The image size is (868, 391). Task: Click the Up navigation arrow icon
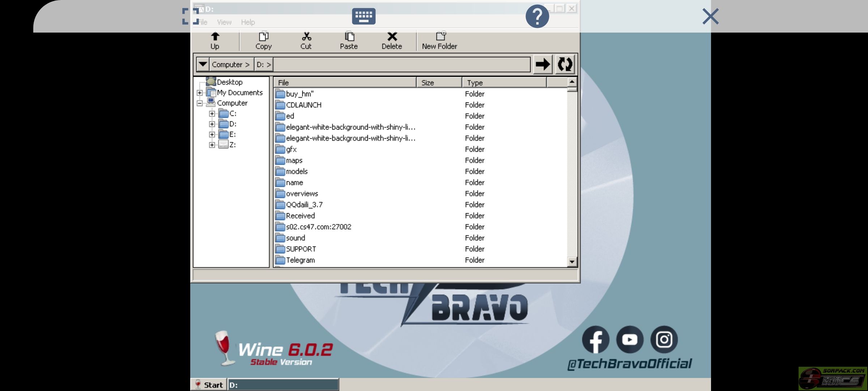point(215,37)
